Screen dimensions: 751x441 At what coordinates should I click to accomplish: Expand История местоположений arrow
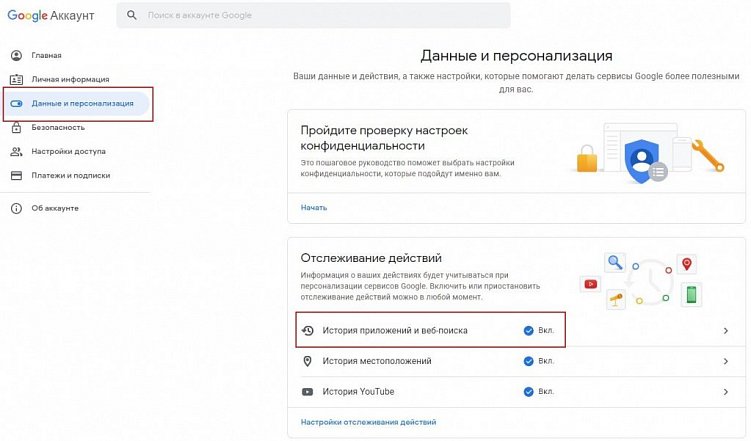[x=725, y=360]
